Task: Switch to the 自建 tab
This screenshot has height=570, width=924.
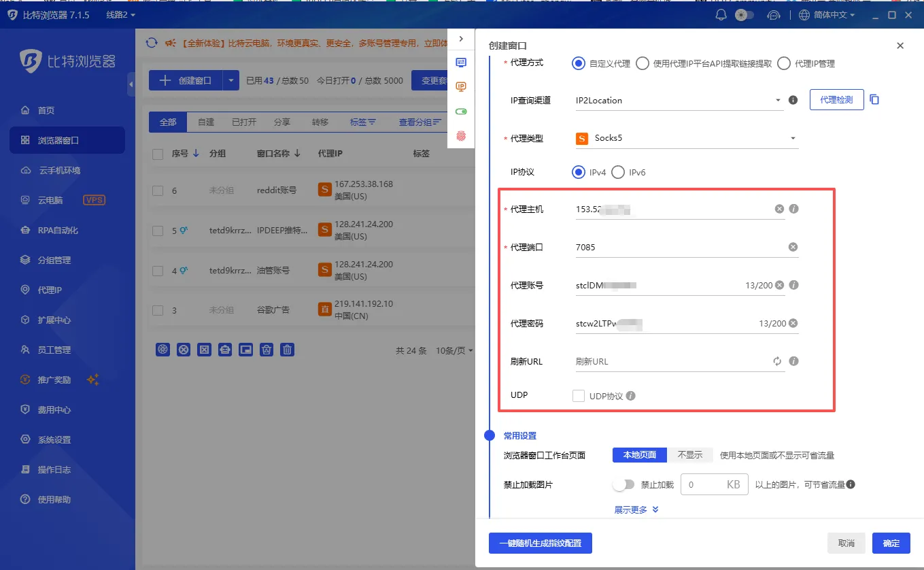Action: coord(206,122)
